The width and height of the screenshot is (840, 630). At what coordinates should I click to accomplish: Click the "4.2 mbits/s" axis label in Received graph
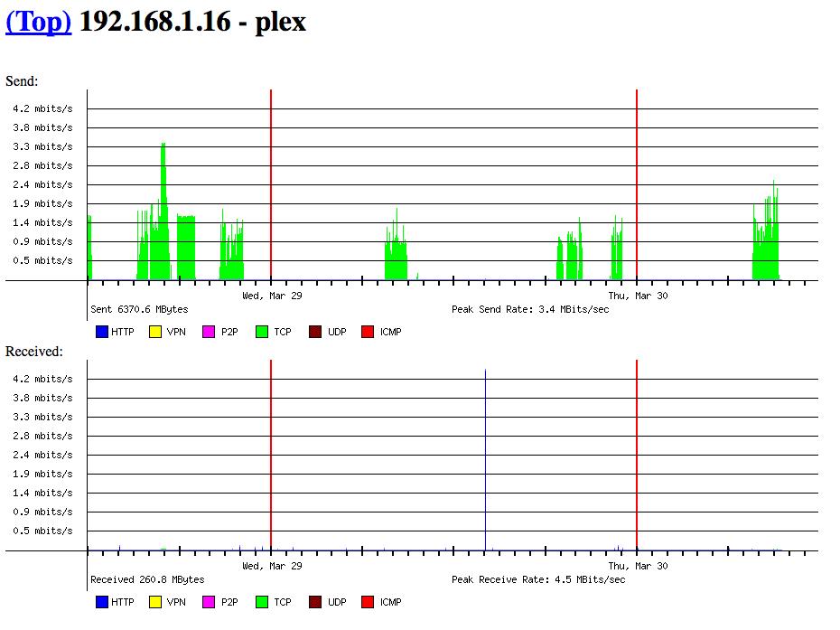point(42,379)
